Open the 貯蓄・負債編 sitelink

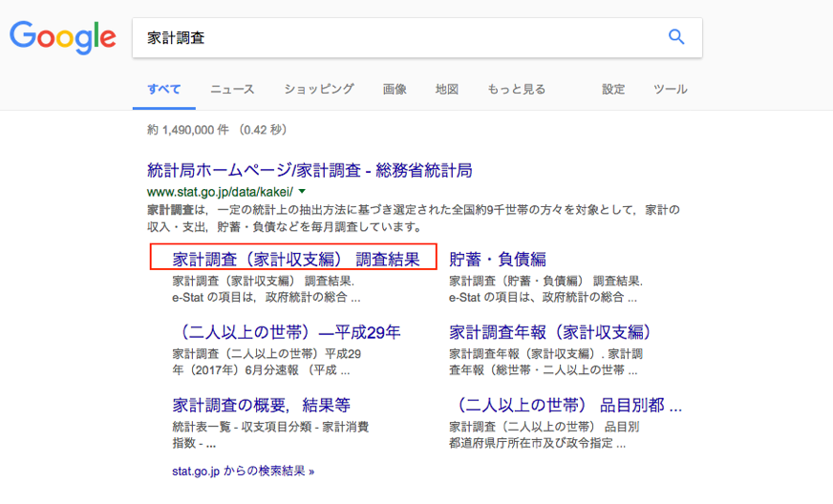(x=498, y=260)
